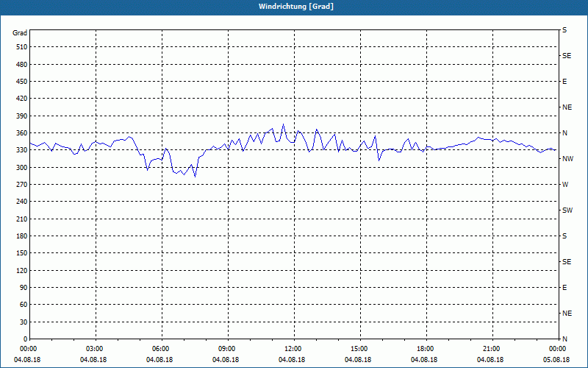588x368 pixels.
Task: Click E compass label level with 90
Action: pos(564,288)
